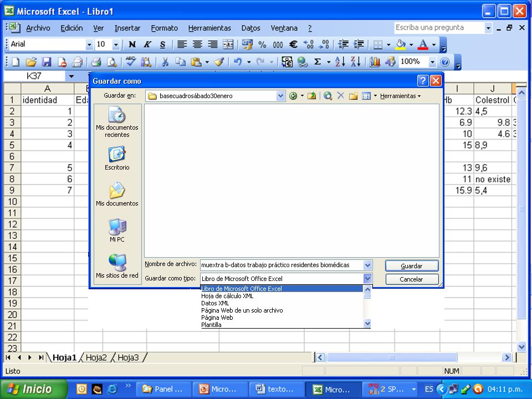This screenshot has width=532, height=399.
Task: Cut selection with scissors icon
Action: [165, 62]
